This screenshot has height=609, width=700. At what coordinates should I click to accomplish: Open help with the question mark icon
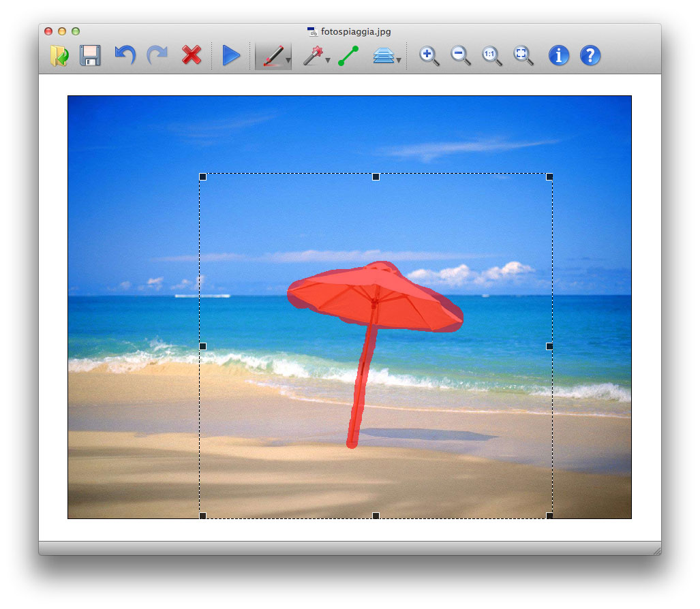pyautogui.click(x=590, y=56)
